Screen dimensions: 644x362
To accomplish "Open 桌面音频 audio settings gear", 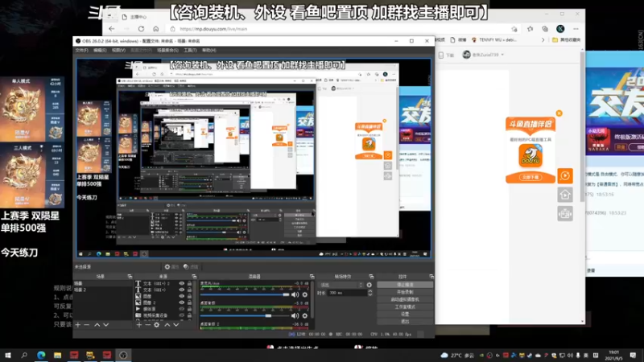I will click(305, 315).
